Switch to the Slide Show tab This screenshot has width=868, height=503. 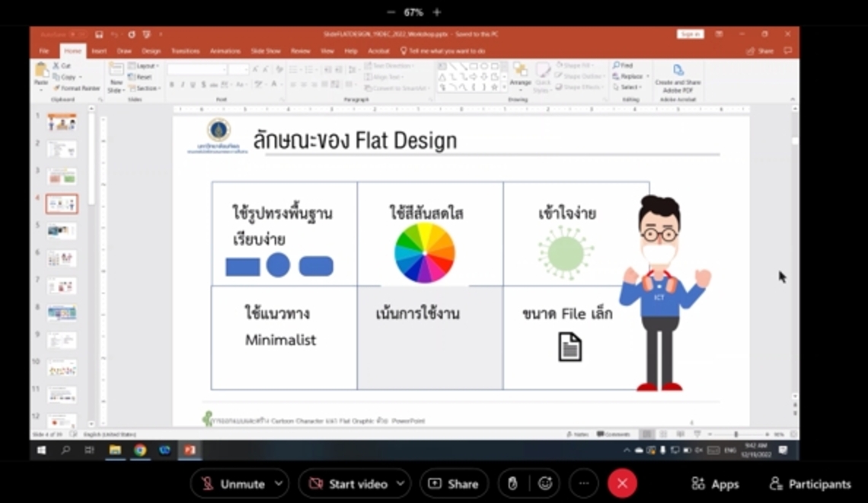pyautogui.click(x=266, y=51)
